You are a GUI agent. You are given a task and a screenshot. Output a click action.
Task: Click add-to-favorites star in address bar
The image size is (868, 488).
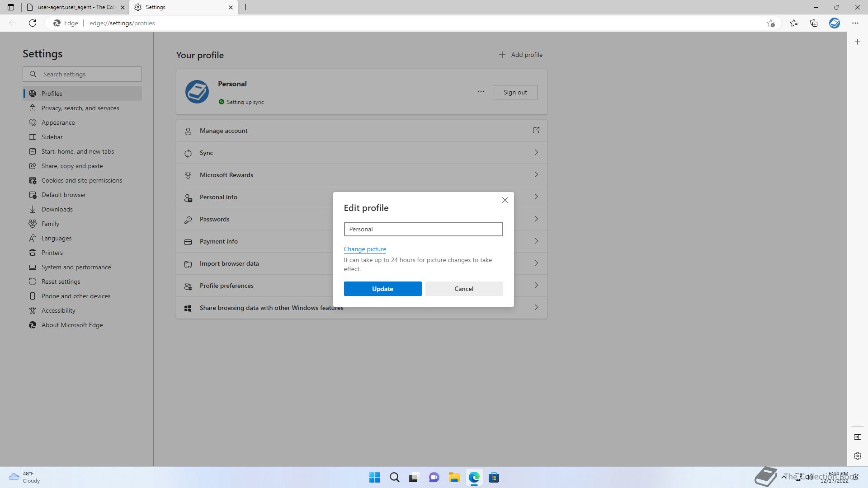[x=771, y=23]
